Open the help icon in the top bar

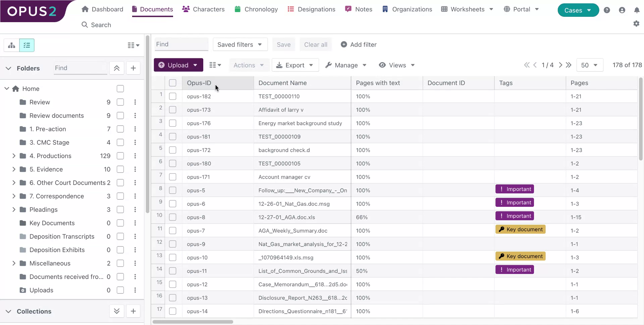coord(607,10)
